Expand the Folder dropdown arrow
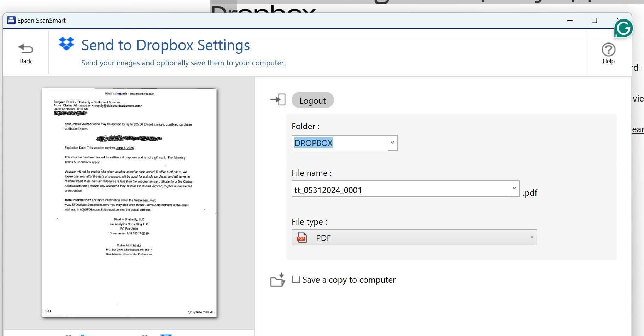Image resolution: width=644 pixels, height=336 pixels. (x=392, y=143)
